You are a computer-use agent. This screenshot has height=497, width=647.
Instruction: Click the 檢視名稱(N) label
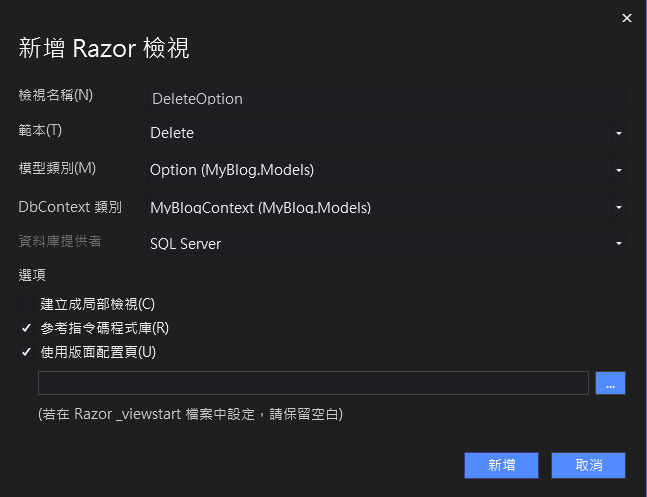point(56,95)
